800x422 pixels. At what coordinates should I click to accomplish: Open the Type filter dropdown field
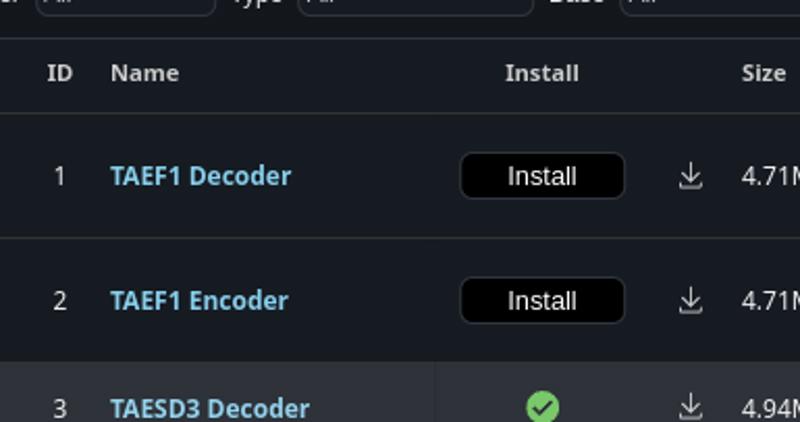point(415,6)
